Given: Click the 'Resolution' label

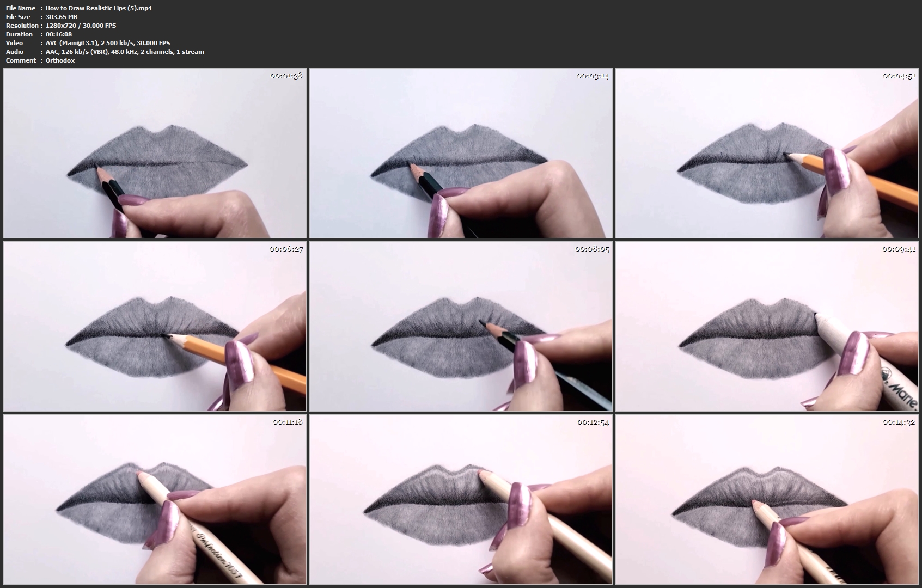Looking at the screenshot, I should 22,26.
